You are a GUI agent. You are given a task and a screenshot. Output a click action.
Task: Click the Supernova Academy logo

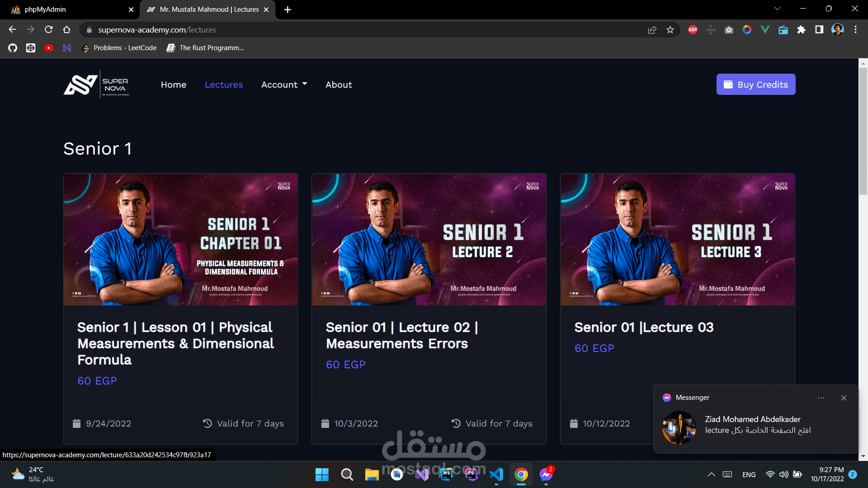tap(96, 84)
